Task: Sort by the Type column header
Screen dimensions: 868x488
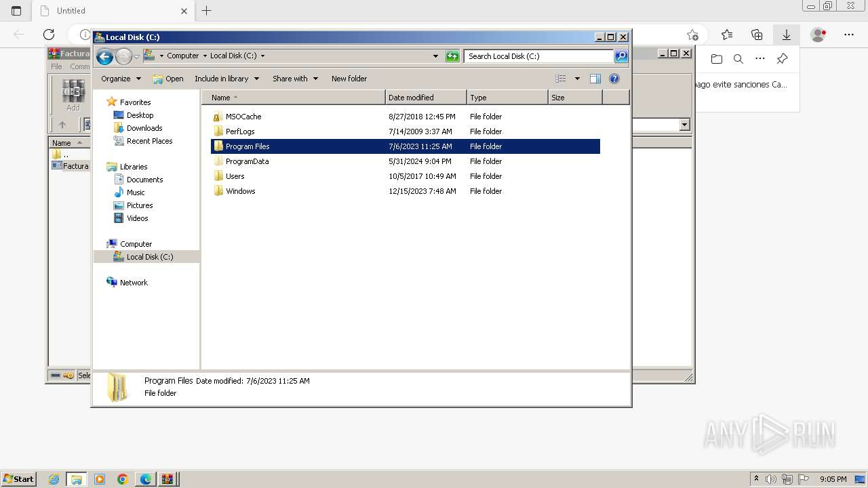Action: click(507, 98)
